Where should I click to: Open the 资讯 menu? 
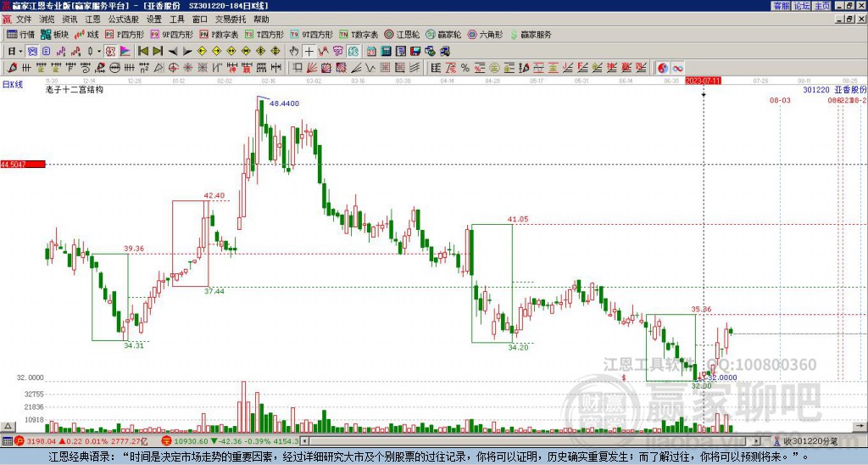point(70,20)
